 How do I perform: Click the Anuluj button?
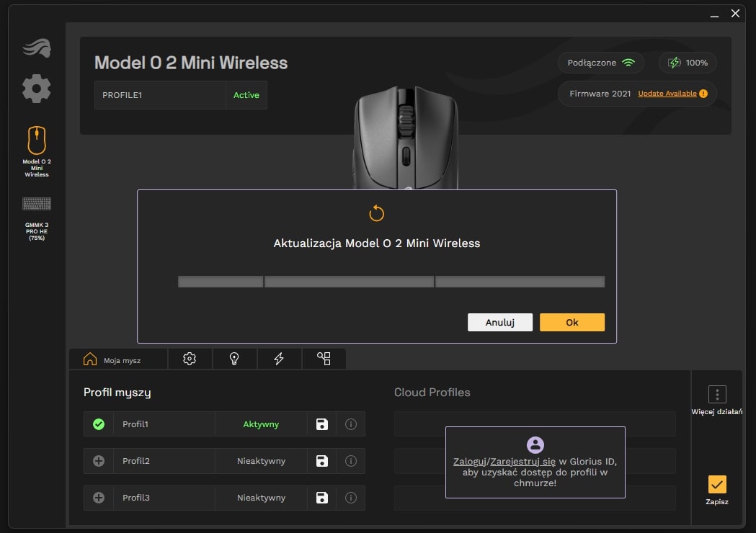coord(500,323)
